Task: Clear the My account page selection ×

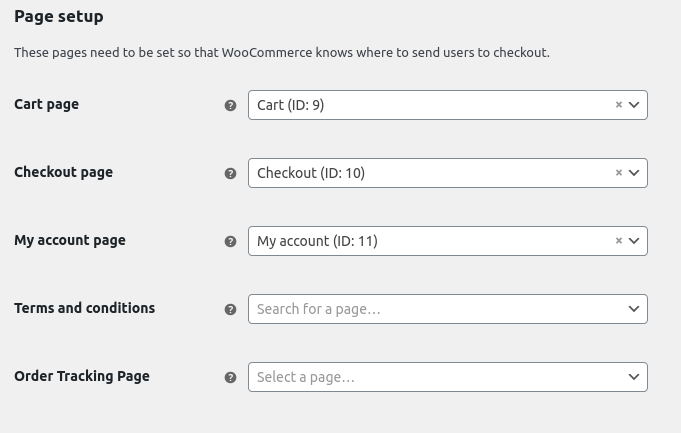Action: pyautogui.click(x=619, y=241)
